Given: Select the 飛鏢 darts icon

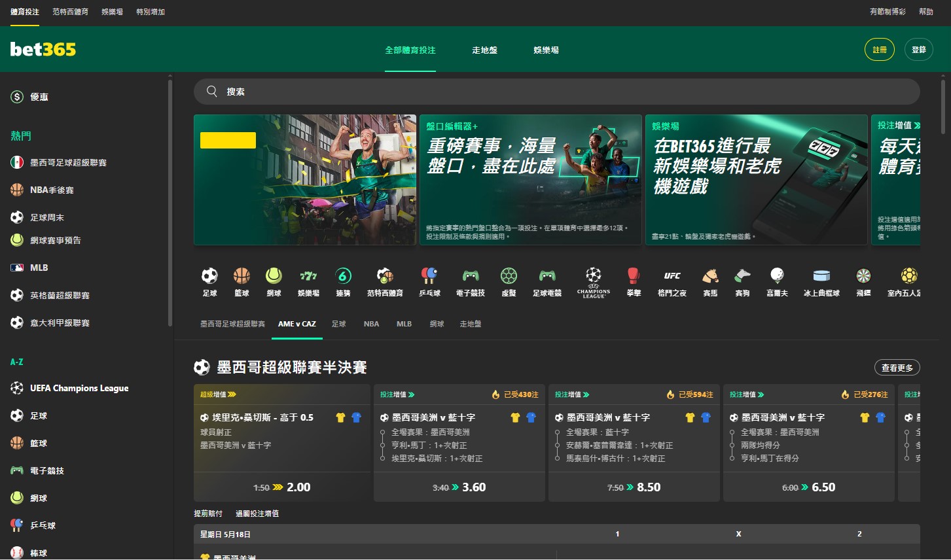Looking at the screenshot, I should [863, 282].
